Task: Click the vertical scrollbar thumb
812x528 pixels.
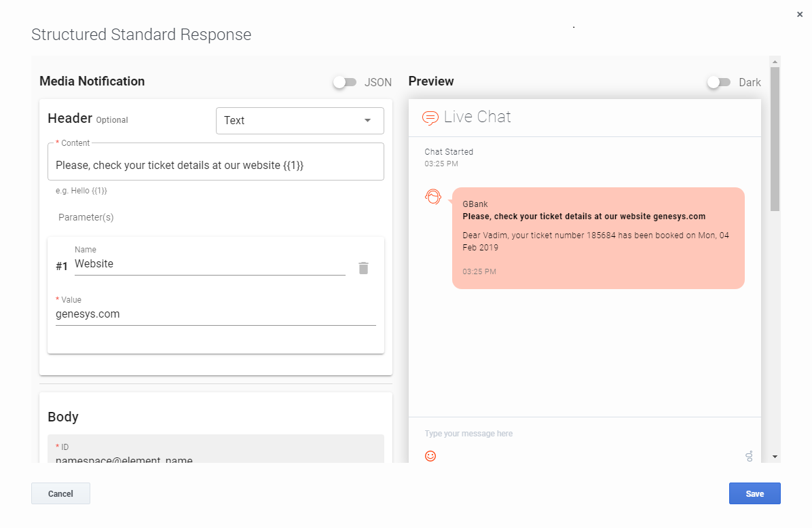Action: [775, 138]
